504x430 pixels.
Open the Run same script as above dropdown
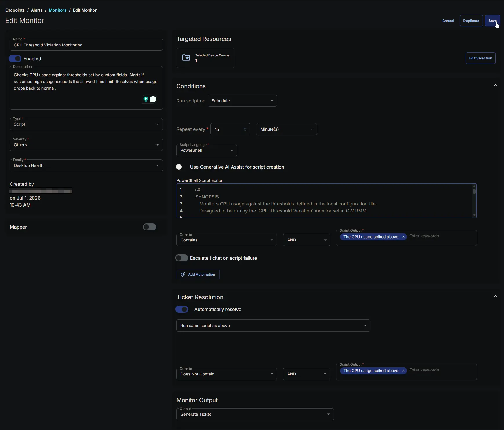(x=273, y=326)
